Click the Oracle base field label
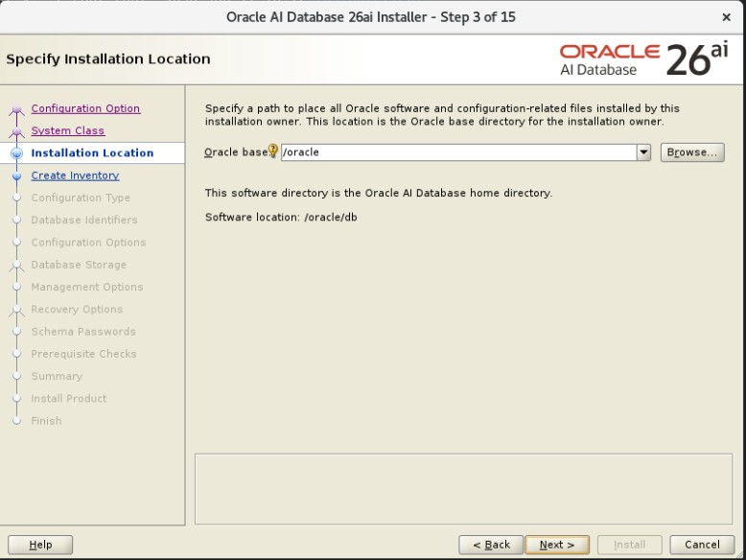 236,152
